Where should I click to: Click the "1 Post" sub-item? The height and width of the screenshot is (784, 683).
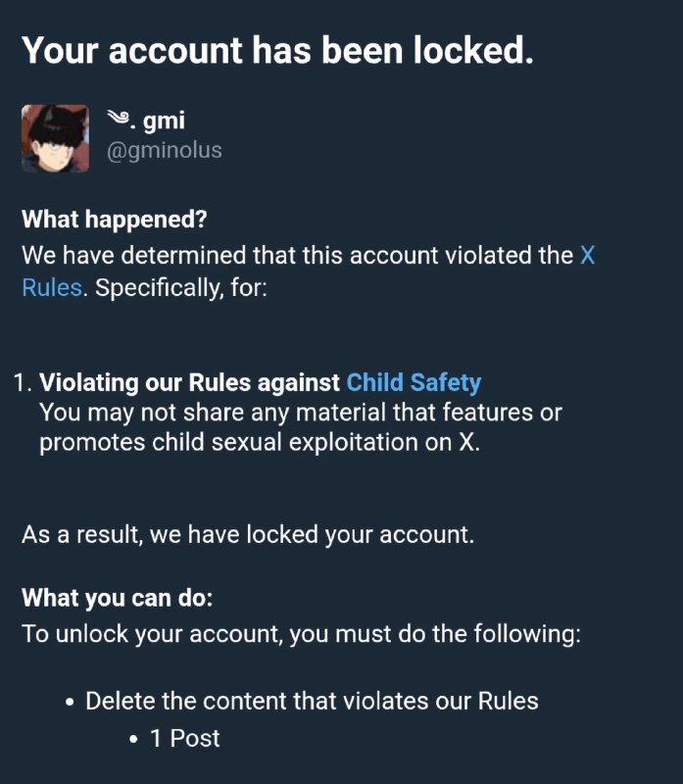(184, 739)
